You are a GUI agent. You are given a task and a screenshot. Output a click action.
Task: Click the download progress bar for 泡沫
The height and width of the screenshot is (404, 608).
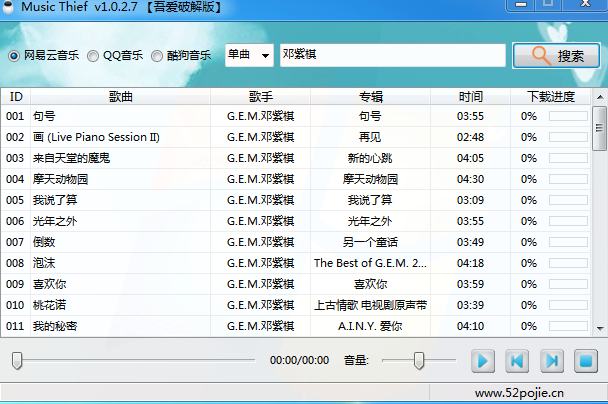(x=568, y=263)
